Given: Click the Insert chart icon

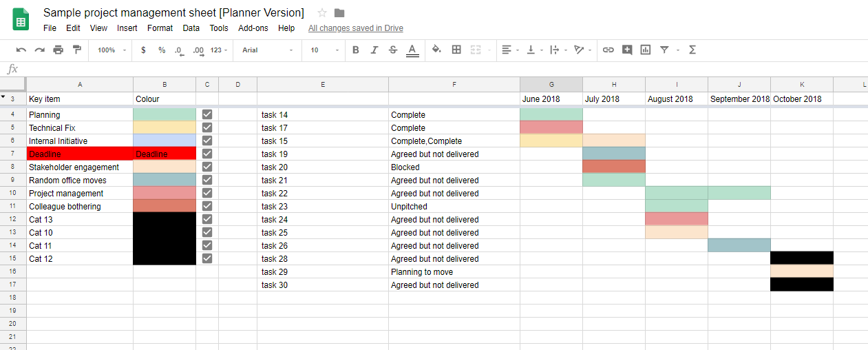Looking at the screenshot, I should point(645,50).
